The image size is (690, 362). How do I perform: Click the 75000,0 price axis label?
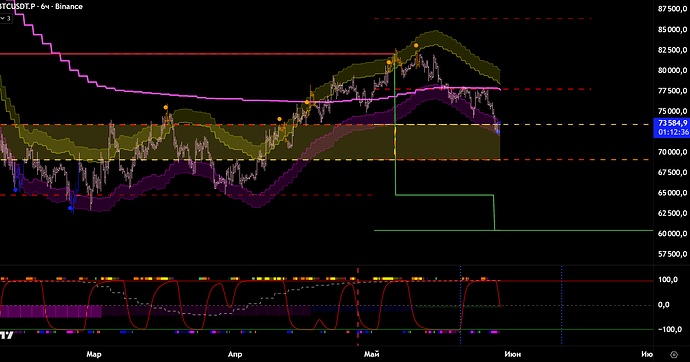tap(672, 111)
